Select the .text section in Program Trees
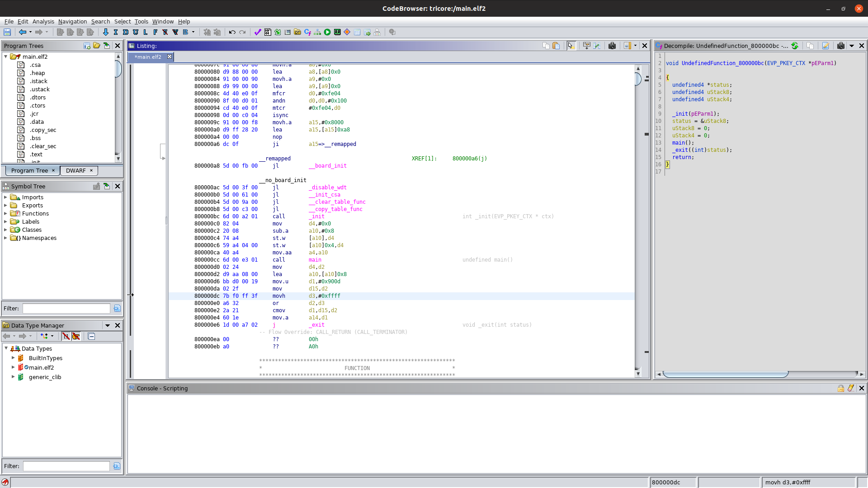 point(36,154)
